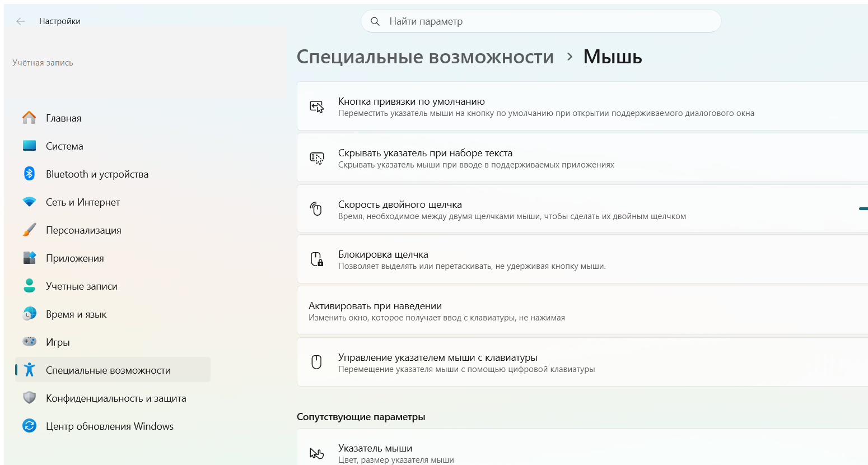Click the Bluetooth icon in sidebar

(29, 174)
